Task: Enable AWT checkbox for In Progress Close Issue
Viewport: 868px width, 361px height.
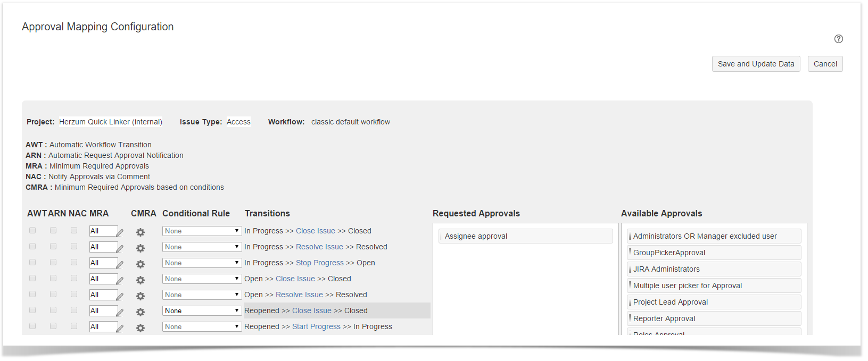Action: (x=32, y=230)
